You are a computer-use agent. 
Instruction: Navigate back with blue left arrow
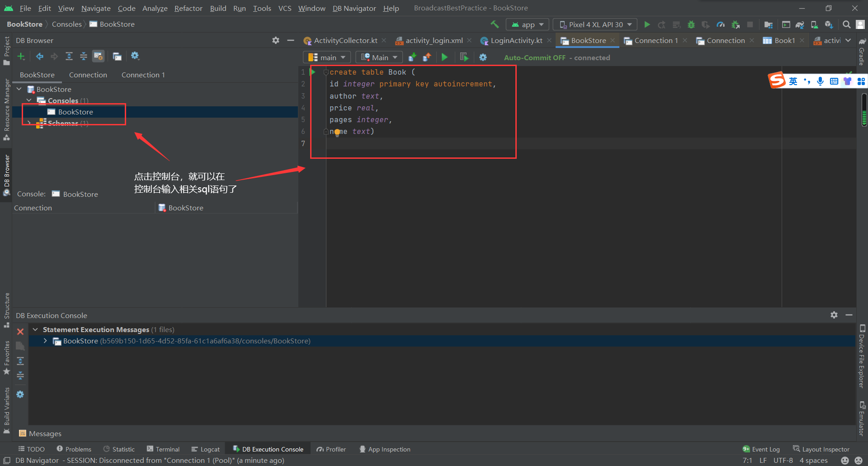tap(40, 57)
